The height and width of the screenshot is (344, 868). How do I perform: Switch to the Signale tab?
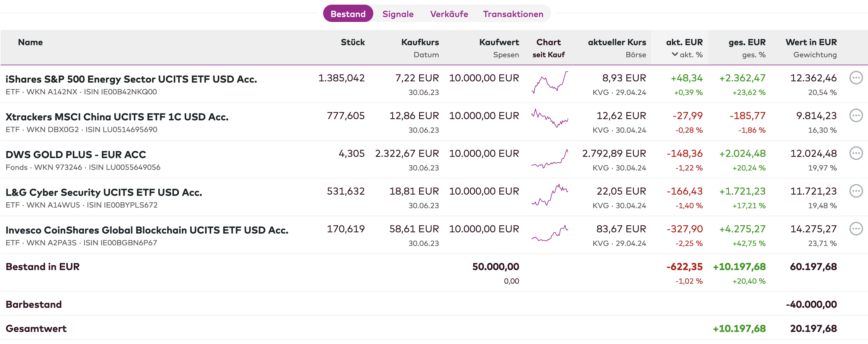pyautogui.click(x=398, y=14)
